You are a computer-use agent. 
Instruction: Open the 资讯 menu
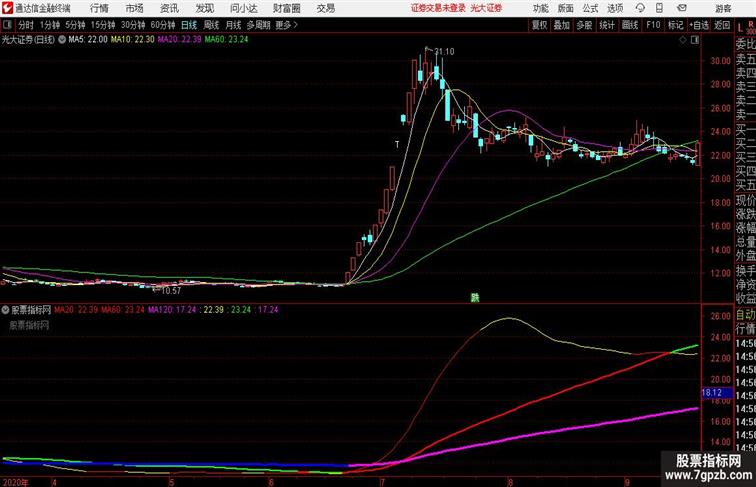click(x=169, y=8)
